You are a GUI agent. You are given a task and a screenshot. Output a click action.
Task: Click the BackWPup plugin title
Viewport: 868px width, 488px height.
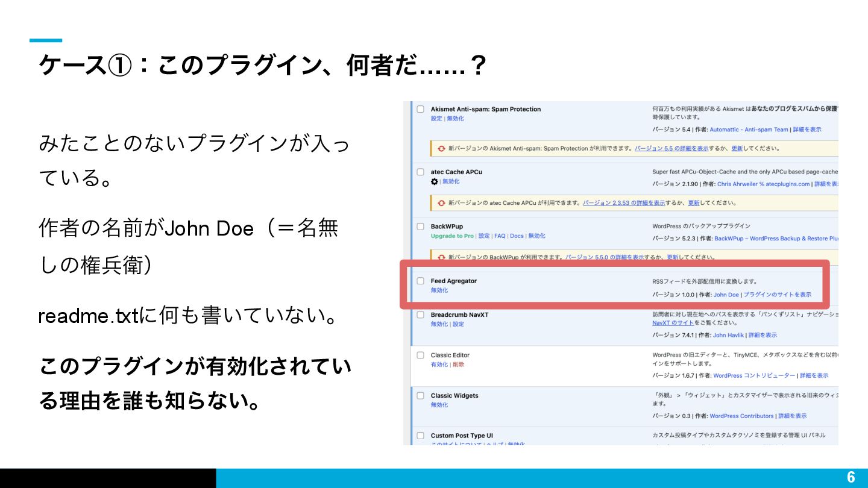point(447,227)
